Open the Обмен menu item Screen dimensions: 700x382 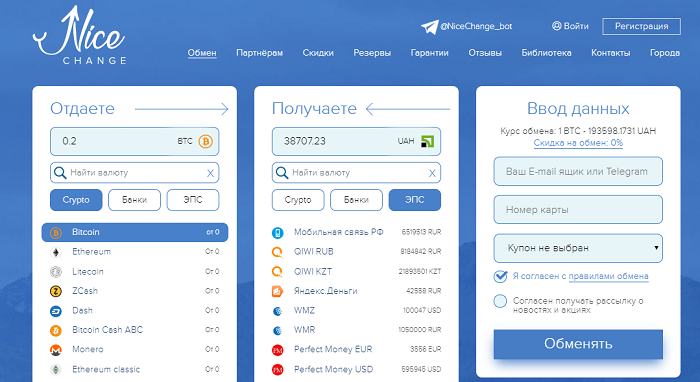point(202,53)
